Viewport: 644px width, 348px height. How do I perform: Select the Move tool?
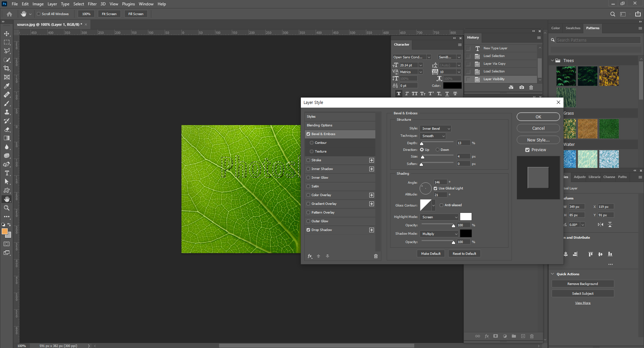point(7,34)
